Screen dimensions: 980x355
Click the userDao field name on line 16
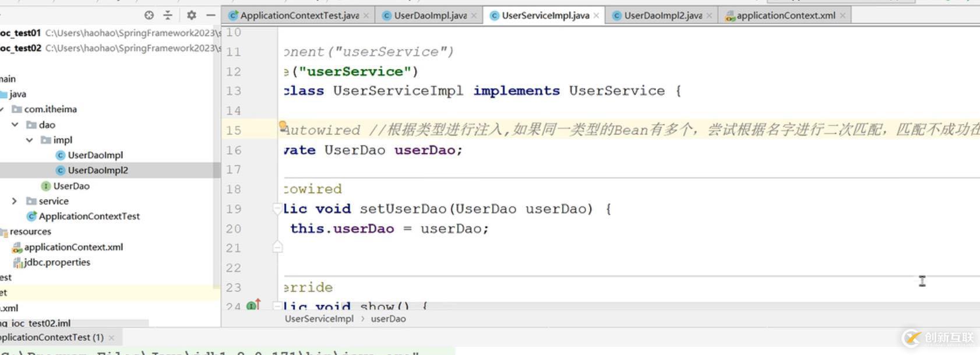424,150
